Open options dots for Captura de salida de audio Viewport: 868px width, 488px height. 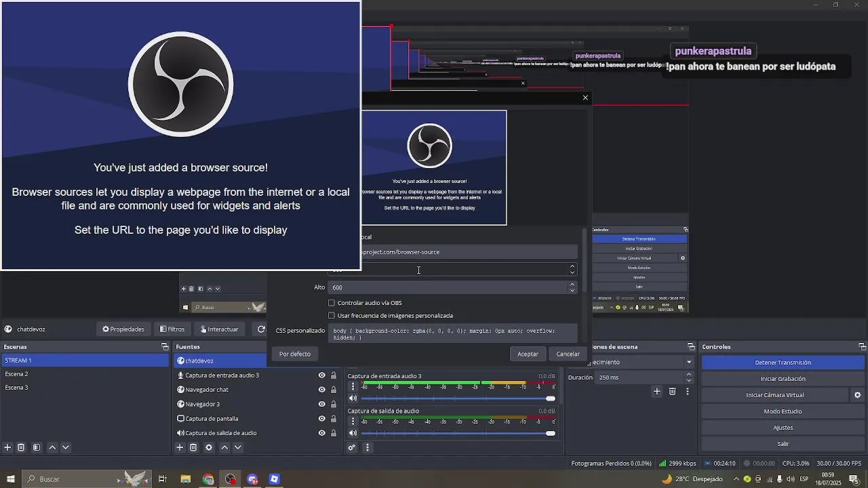(x=353, y=421)
